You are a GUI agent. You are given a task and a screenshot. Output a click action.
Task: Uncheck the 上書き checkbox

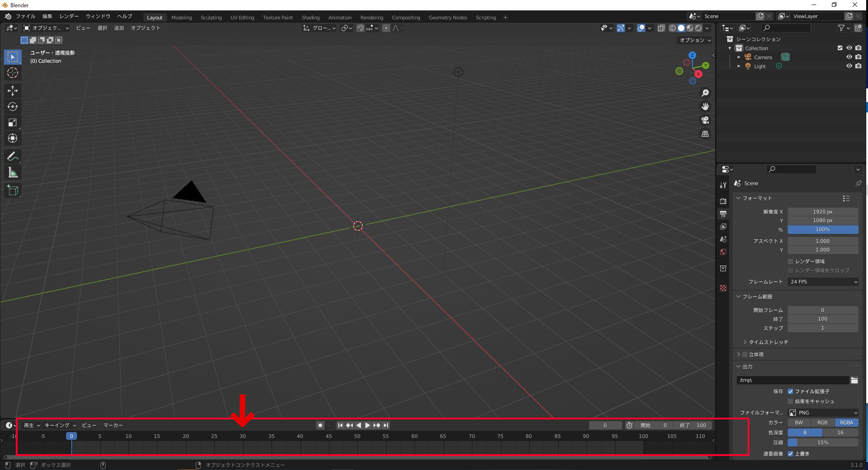[x=790, y=454]
